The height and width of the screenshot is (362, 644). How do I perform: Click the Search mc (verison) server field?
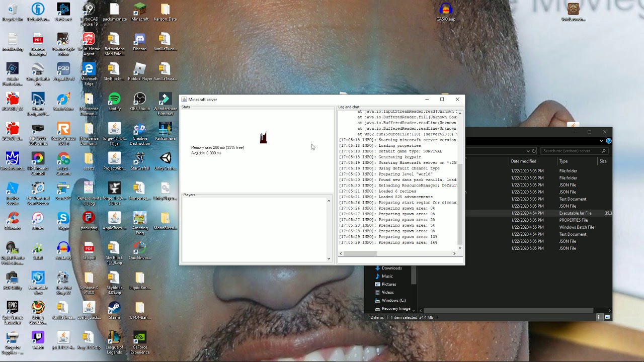pos(574,151)
